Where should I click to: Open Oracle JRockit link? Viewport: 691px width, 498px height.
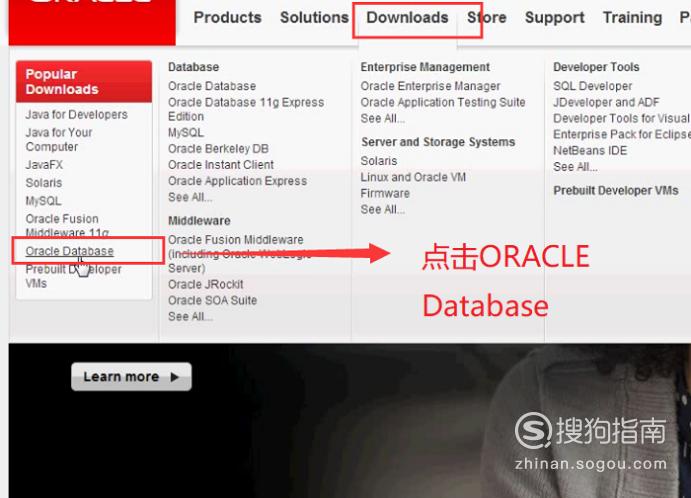(x=205, y=284)
